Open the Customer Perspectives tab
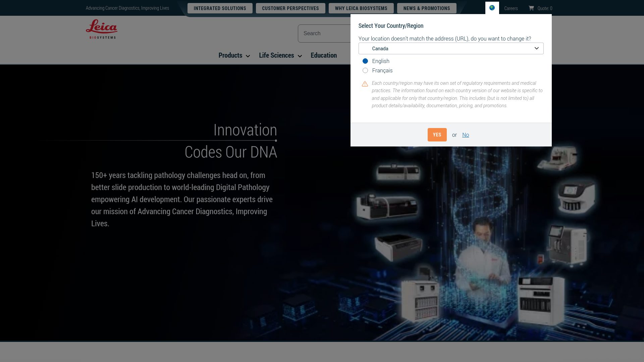Screen dimensions: 644x362 290,8
